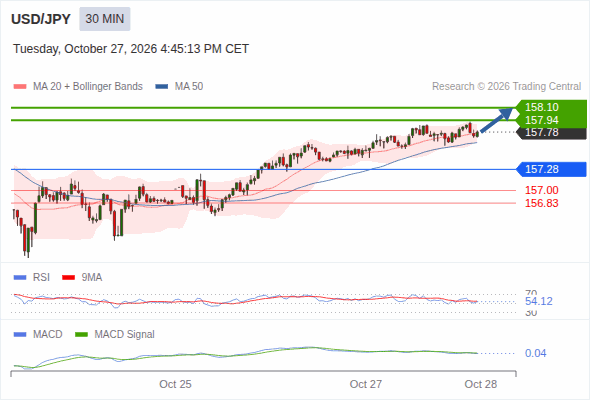
Task: Click the 157.78 current price tag
Action: (x=551, y=133)
